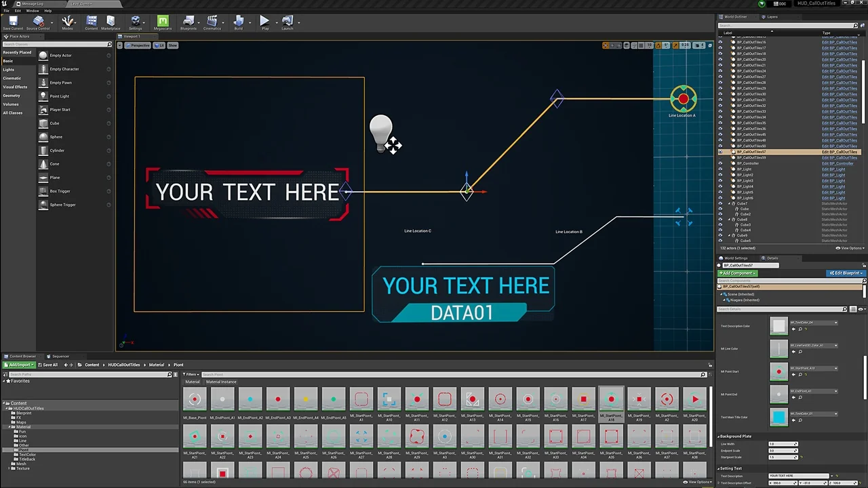Click the Edit Blueprint button
Image resolution: width=868 pixels, height=488 pixels.
[x=844, y=273]
